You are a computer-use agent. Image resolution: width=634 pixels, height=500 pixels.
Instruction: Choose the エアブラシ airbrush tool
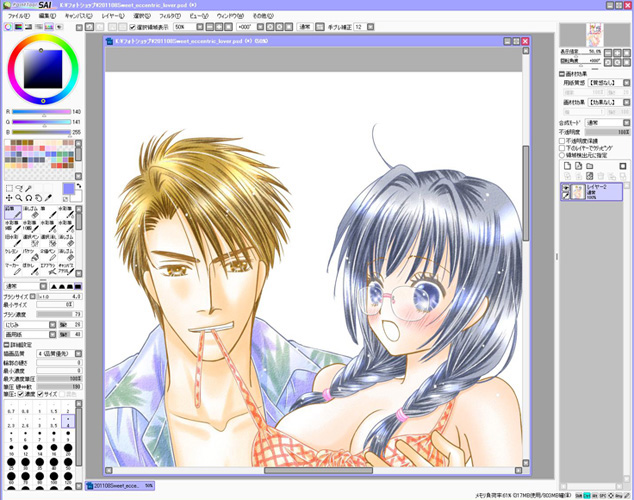click(49, 269)
